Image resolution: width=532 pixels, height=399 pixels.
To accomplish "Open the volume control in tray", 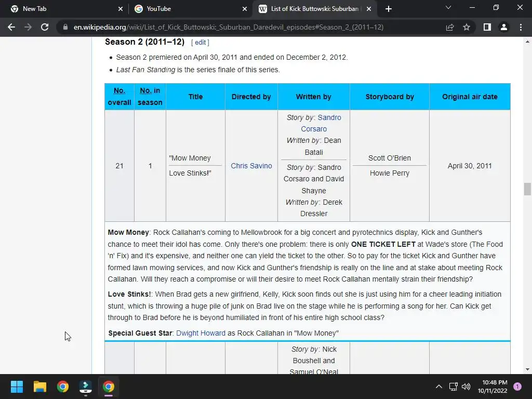I will click(x=466, y=387).
